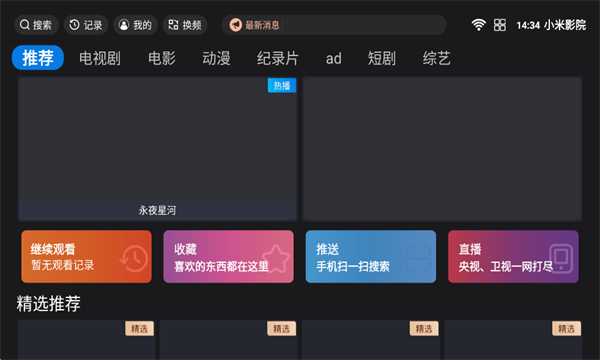Open the search (搜索) magnifier button
Image resolution: width=600 pixels, height=360 pixels.
click(x=36, y=25)
